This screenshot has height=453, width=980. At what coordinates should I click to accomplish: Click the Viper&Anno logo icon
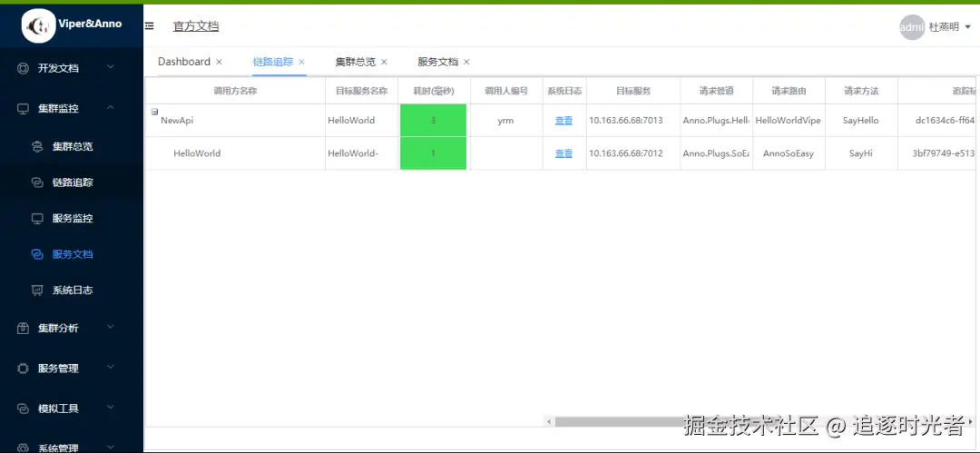[x=38, y=26]
